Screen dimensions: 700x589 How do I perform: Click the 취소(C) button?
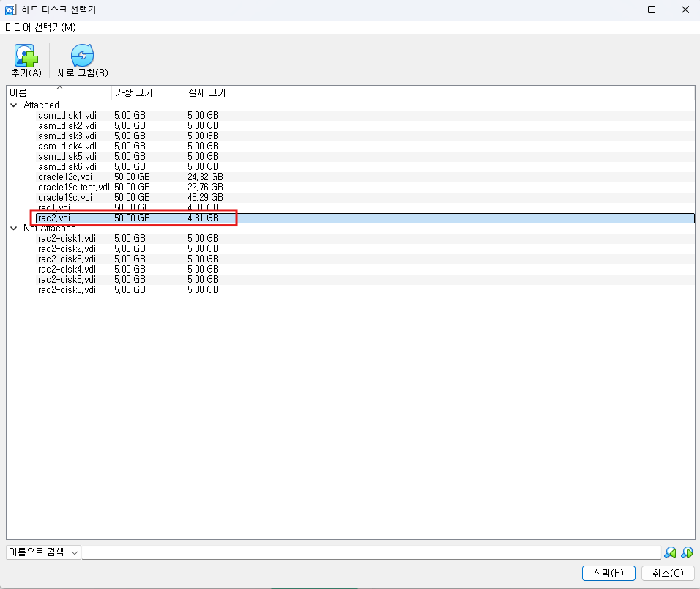[668, 573]
